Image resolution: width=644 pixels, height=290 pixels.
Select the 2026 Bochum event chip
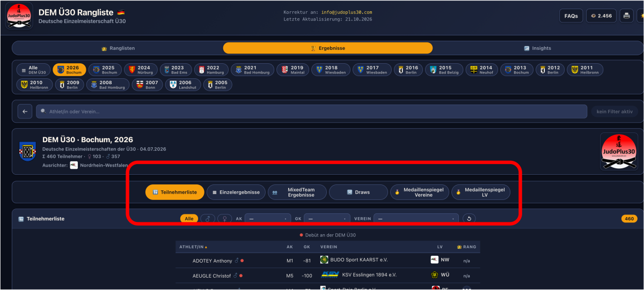coord(69,70)
